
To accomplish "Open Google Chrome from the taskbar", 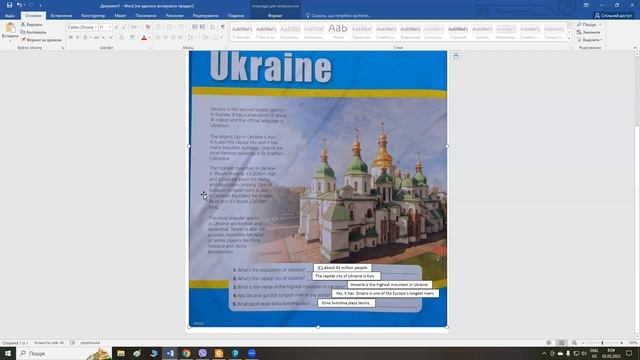I will pyautogui.click(x=186, y=353).
